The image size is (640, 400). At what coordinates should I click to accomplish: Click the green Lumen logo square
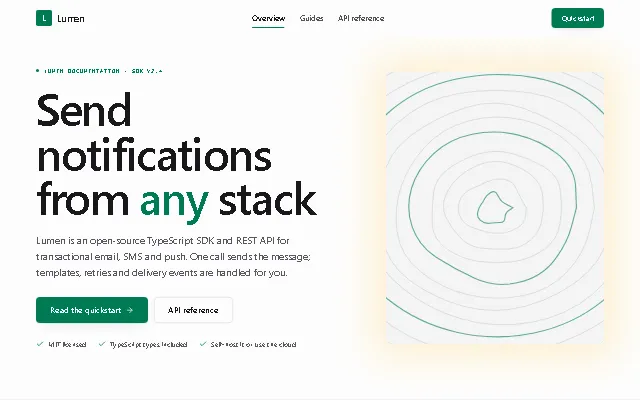(44, 18)
